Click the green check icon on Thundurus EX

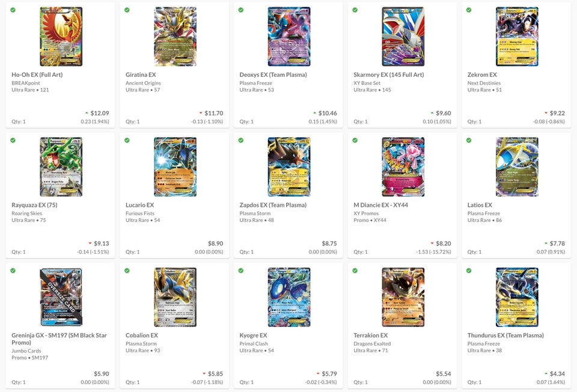469,271
